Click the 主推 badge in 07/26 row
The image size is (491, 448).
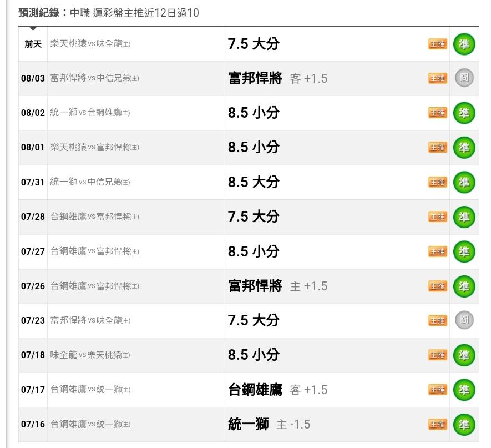[437, 286]
